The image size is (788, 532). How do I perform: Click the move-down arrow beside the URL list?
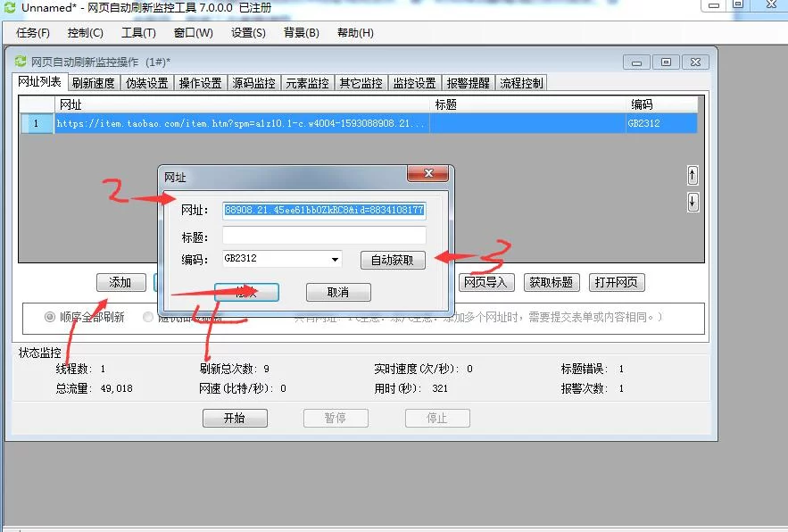tap(693, 202)
